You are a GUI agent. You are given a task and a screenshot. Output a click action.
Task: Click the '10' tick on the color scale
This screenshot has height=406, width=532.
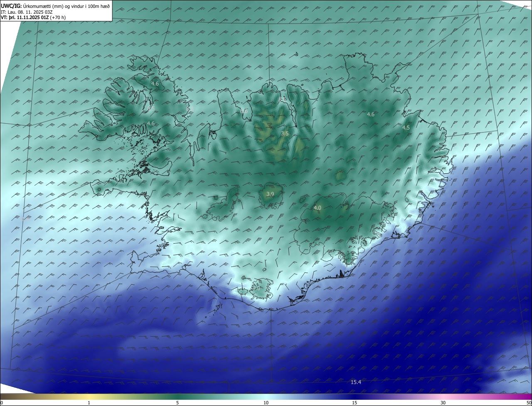pyautogui.click(x=266, y=403)
